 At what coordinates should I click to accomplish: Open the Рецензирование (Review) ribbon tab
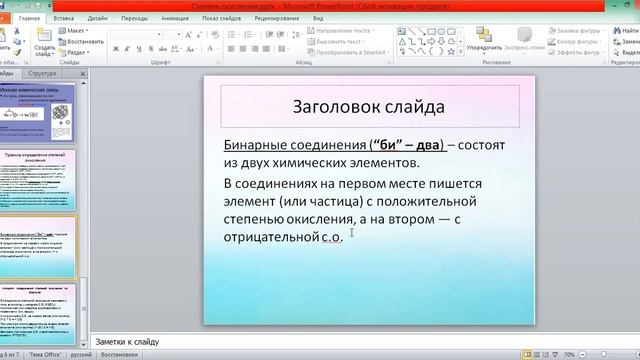pyautogui.click(x=277, y=18)
